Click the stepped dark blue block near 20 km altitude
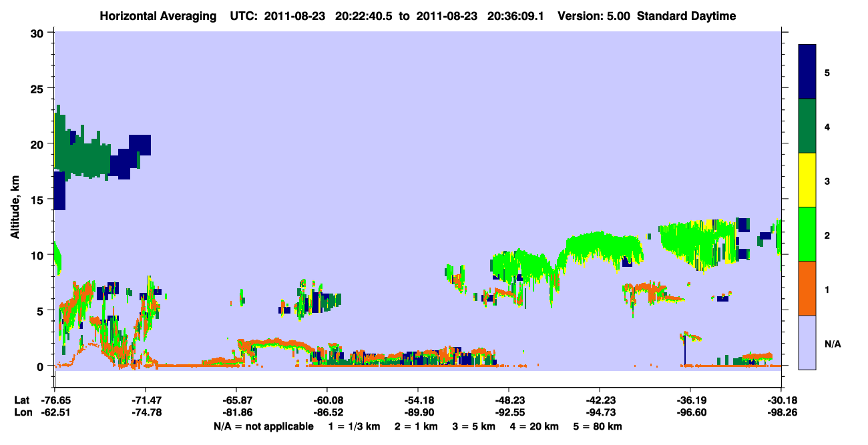868x445 pixels. coord(130,157)
